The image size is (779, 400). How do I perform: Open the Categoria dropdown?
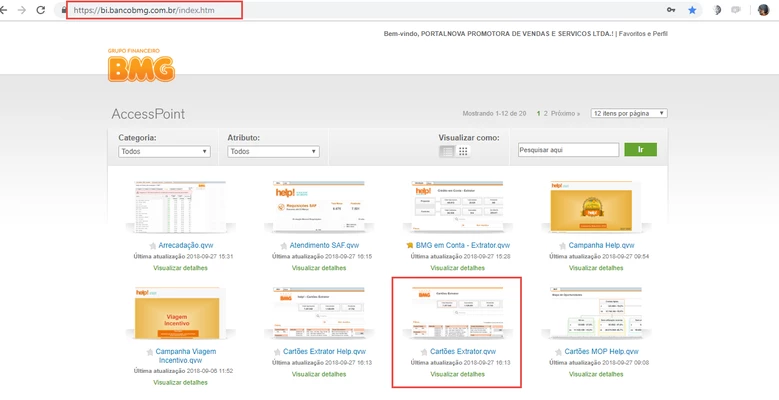(164, 152)
